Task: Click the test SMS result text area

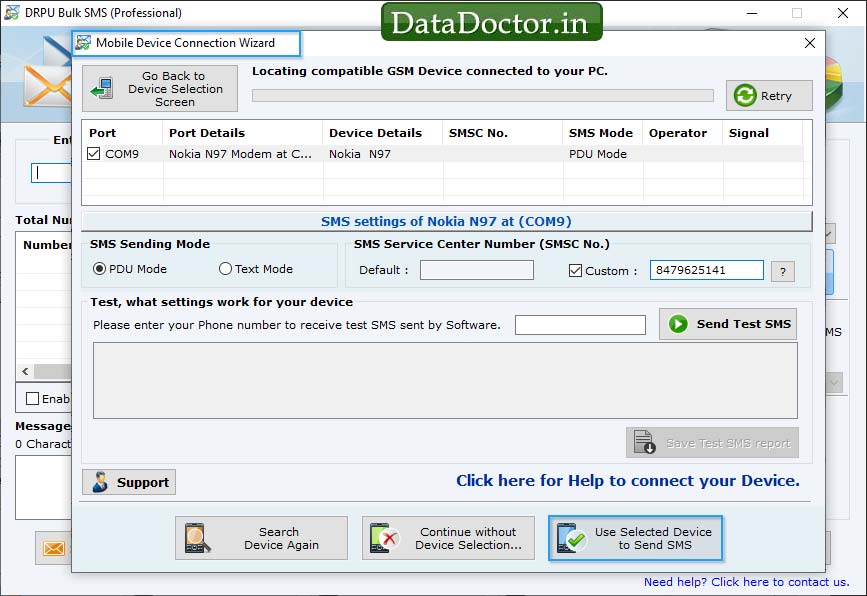Action: [445, 380]
